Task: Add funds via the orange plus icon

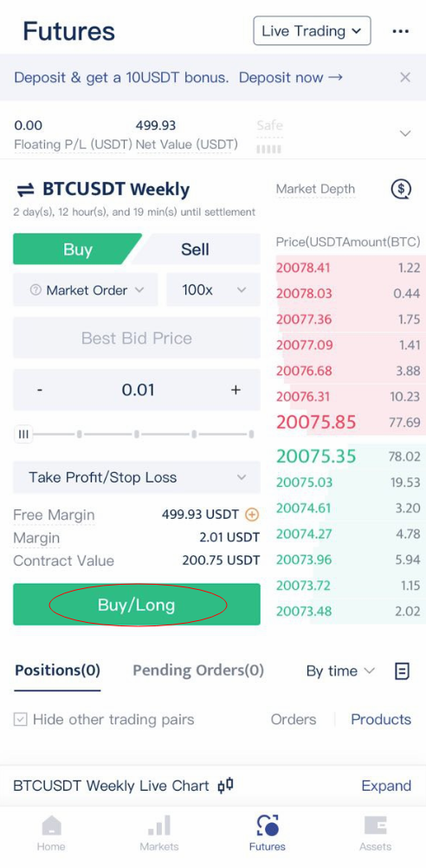Action: pyautogui.click(x=252, y=515)
